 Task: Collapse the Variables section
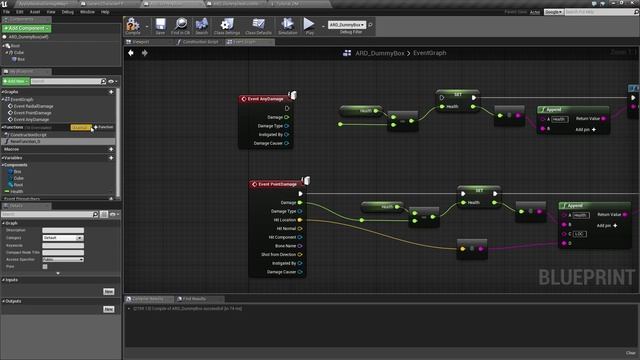click(x=3, y=158)
